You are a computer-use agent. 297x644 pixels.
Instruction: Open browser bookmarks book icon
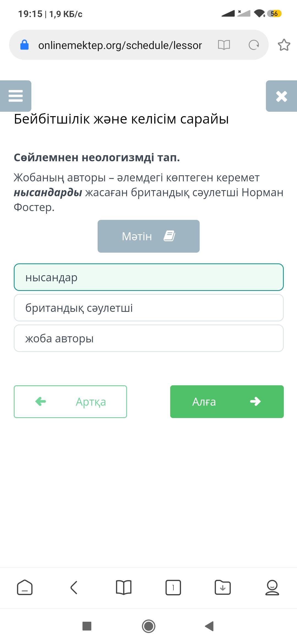[x=124, y=588]
